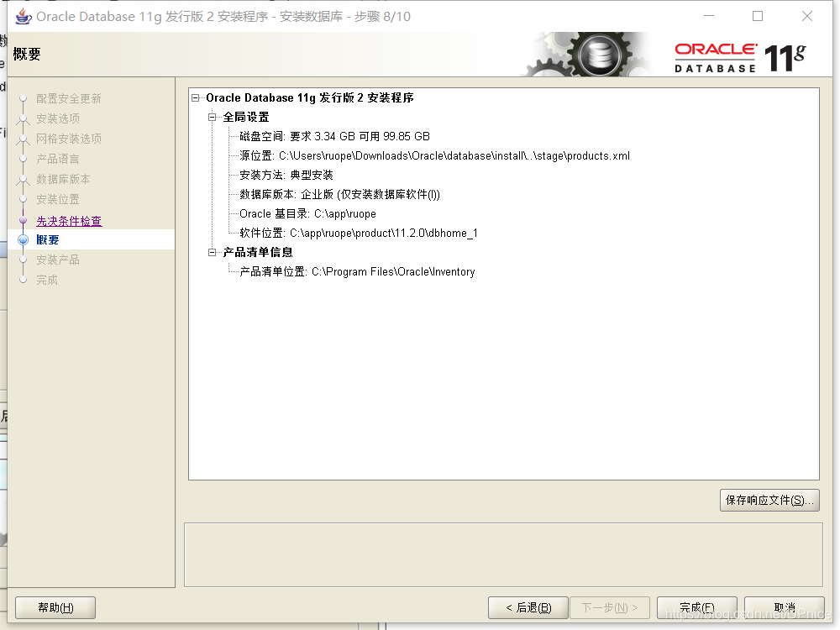
Task: Collapse the 全局设置 tree section
Action: [213, 117]
